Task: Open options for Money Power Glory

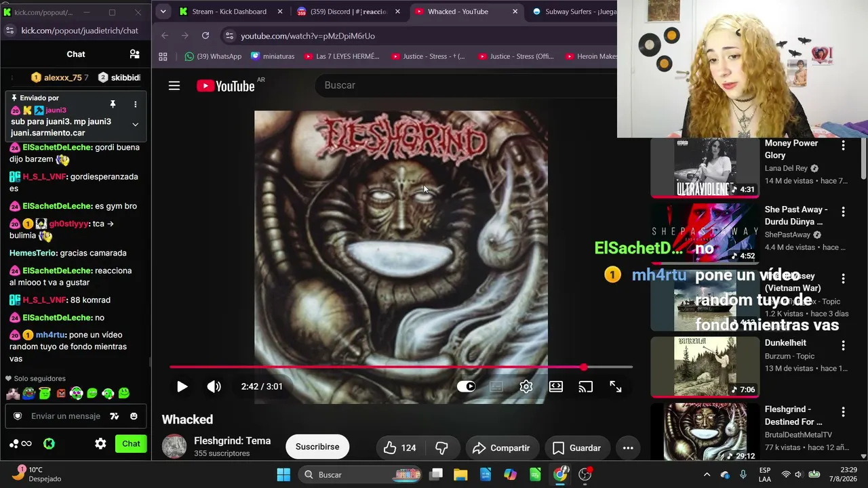Action: point(844,145)
